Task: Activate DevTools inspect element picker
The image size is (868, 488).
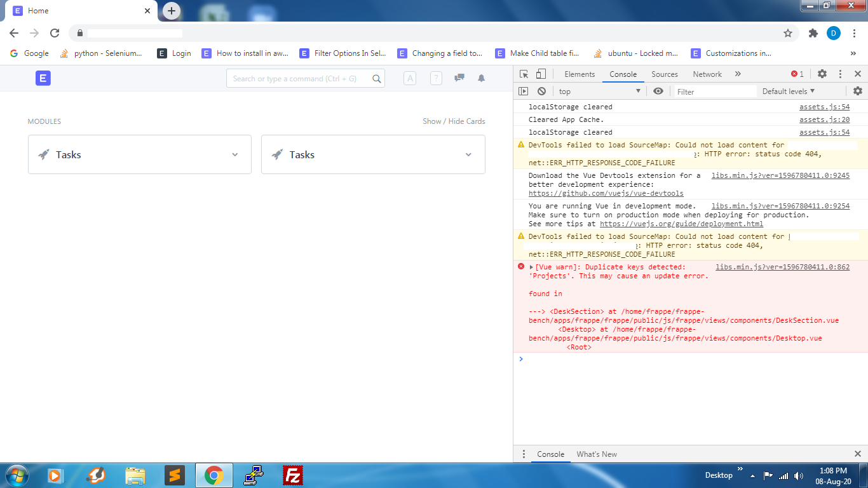Action: tap(524, 74)
